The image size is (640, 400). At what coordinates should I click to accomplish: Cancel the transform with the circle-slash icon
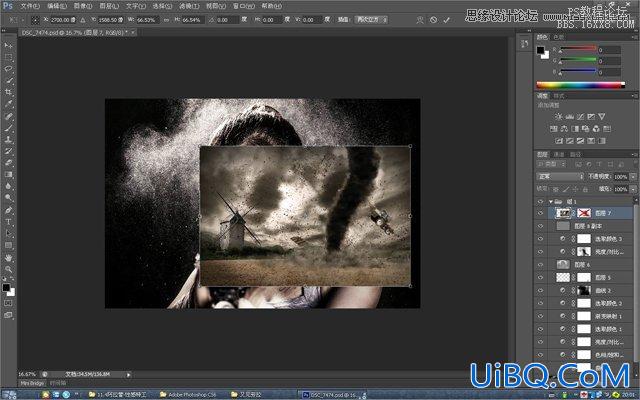tap(433, 20)
